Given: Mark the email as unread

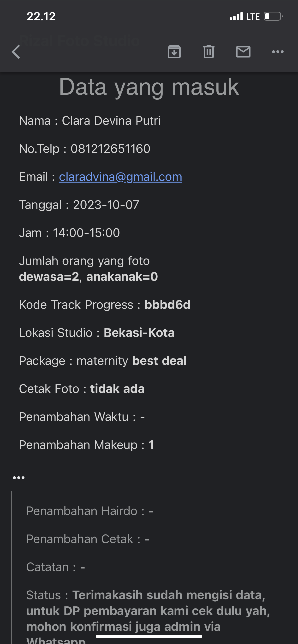Looking at the screenshot, I should point(243,52).
